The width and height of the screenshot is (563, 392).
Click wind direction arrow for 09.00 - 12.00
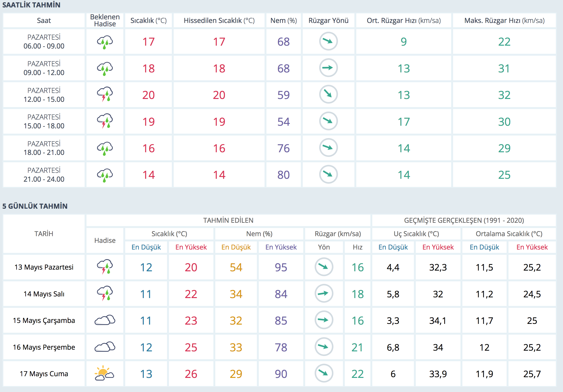click(x=328, y=68)
